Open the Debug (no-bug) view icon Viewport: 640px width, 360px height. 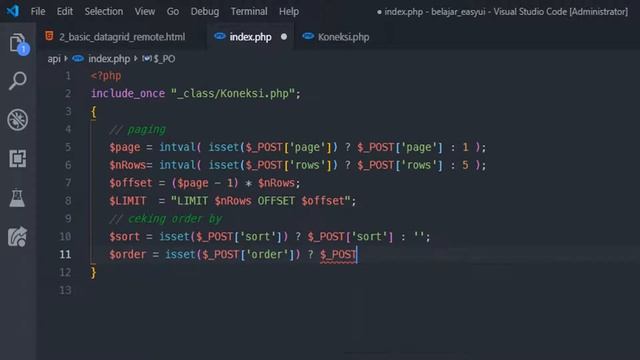(18, 120)
